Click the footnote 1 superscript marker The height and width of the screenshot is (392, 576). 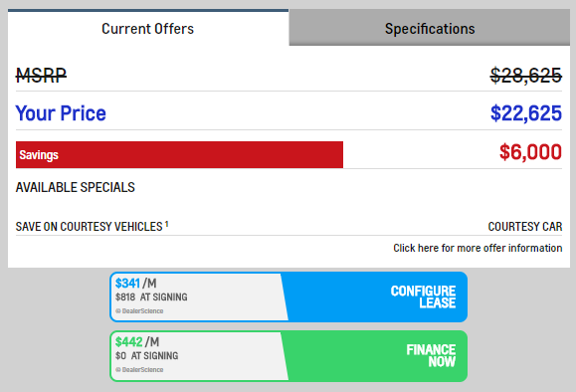pos(166,224)
